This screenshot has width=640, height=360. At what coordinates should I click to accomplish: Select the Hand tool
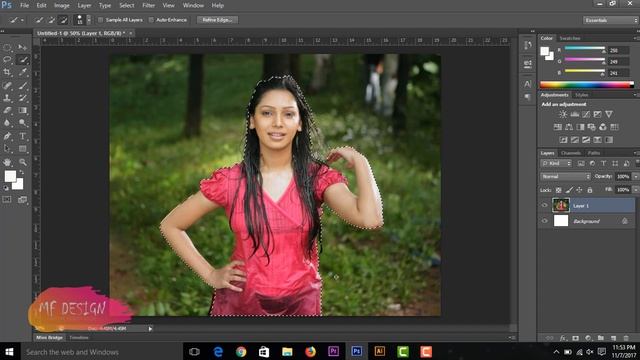7,162
